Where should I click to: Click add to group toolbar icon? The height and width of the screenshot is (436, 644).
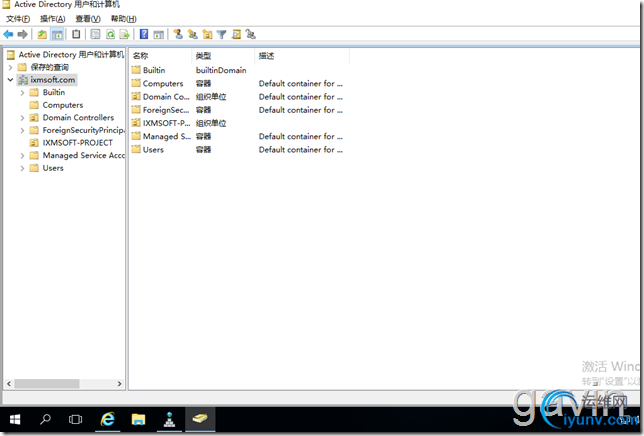(251, 34)
